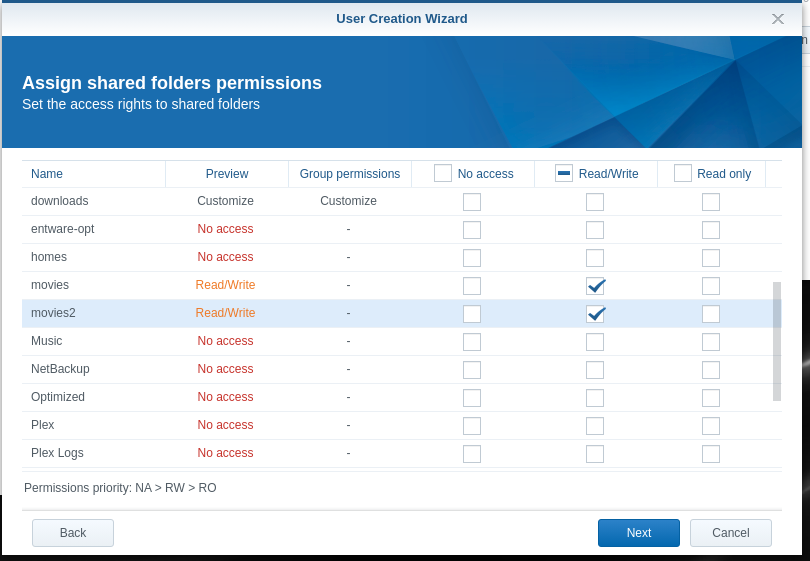The height and width of the screenshot is (561, 810).
Task: Click the folder list vertical scrollbar
Action: (x=777, y=340)
